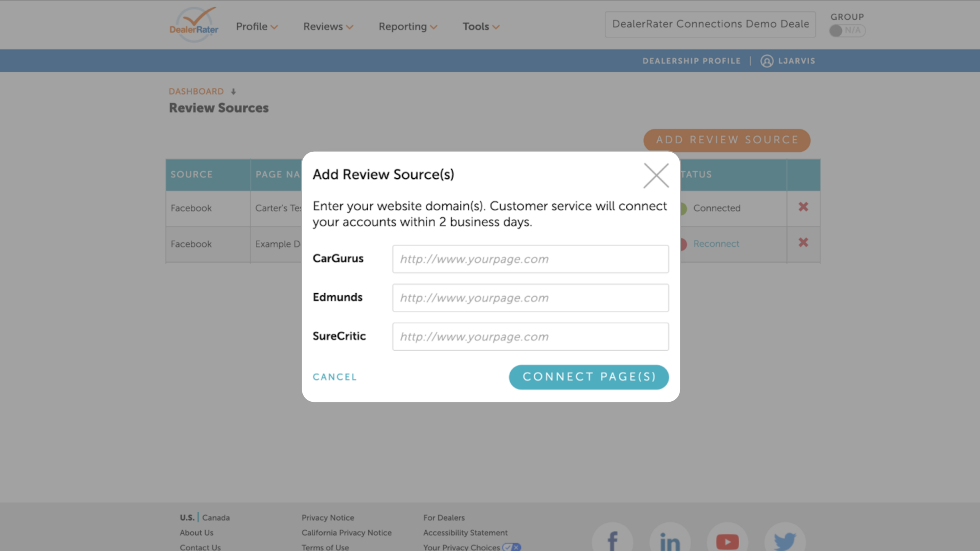Click the Review Sources heading

pos(219,108)
